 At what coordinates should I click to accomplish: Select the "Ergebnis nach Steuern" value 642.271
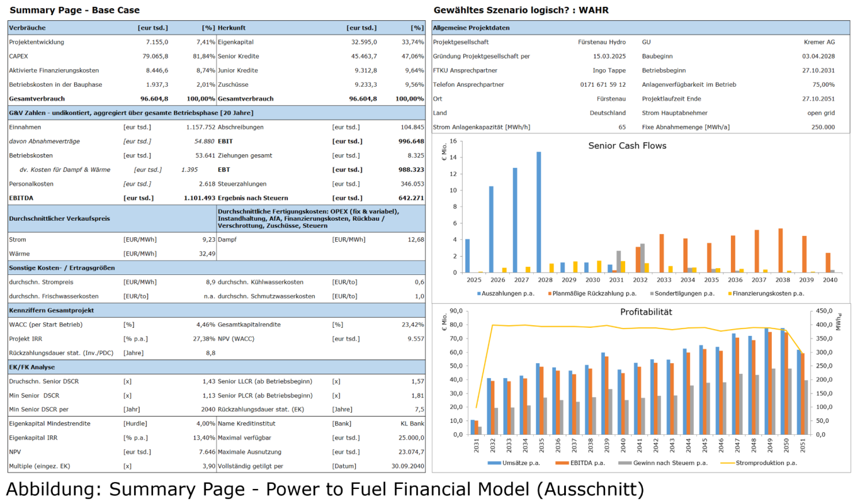click(x=411, y=198)
